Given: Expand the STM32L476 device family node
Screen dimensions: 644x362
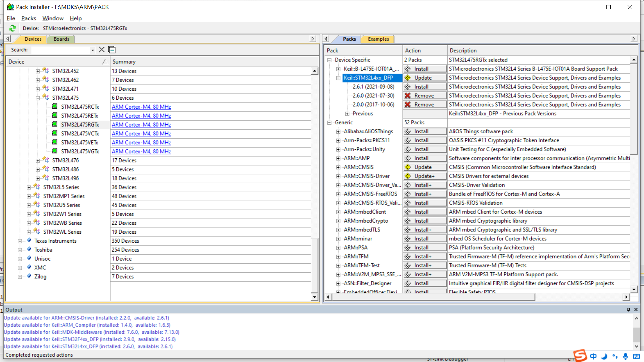Looking at the screenshot, I should click(x=38, y=160).
